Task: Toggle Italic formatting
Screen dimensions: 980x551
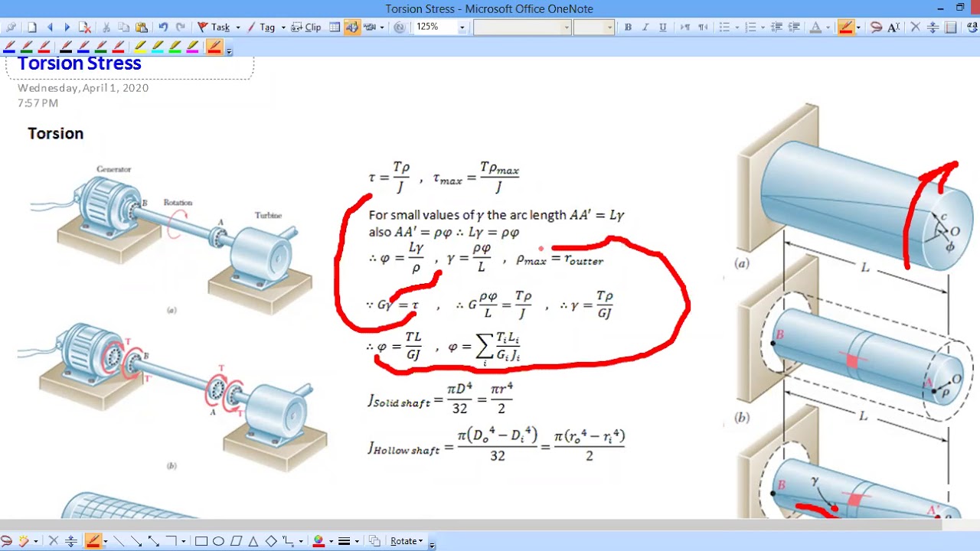Action: point(645,27)
